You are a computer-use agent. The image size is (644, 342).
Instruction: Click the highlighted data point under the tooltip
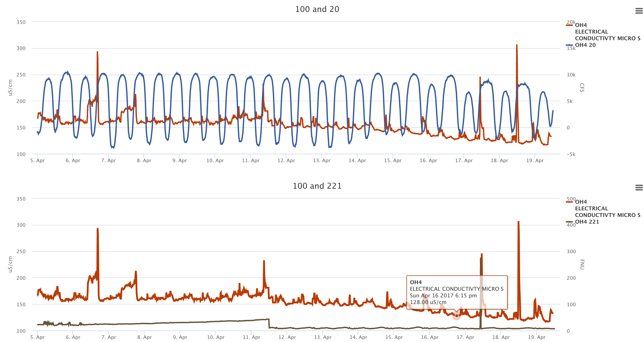456,316
